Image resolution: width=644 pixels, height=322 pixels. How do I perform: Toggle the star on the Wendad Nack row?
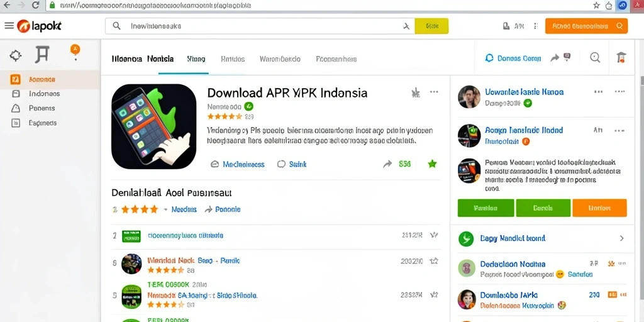tap(434, 261)
